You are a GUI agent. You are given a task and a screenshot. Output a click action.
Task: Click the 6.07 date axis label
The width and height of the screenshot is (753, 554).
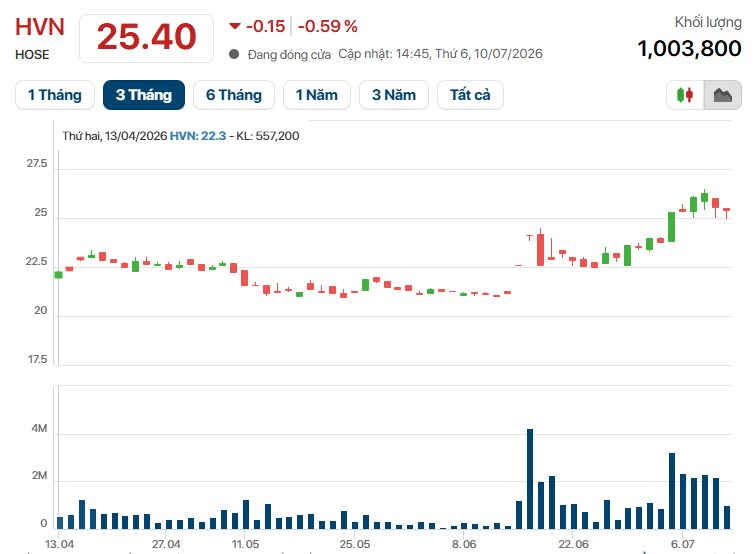[x=682, y=544]
